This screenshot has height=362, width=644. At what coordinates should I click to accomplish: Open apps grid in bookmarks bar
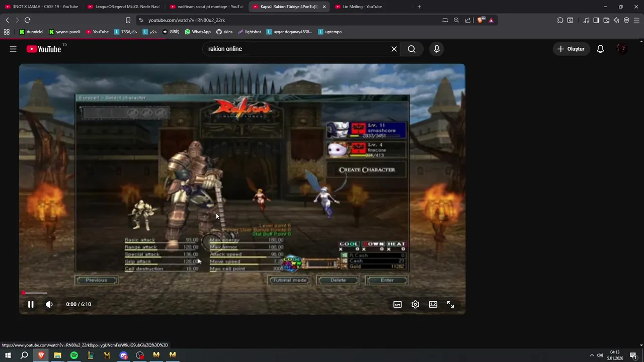7,32
